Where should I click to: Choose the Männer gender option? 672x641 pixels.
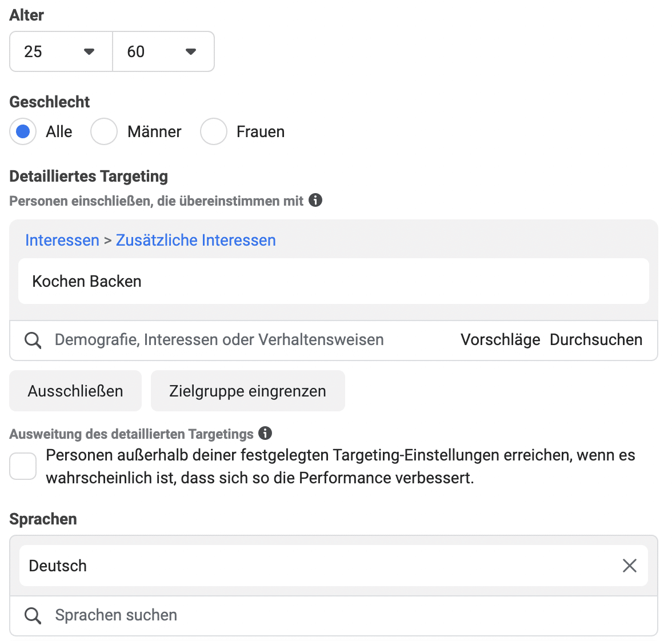click(x=104, y=131)
